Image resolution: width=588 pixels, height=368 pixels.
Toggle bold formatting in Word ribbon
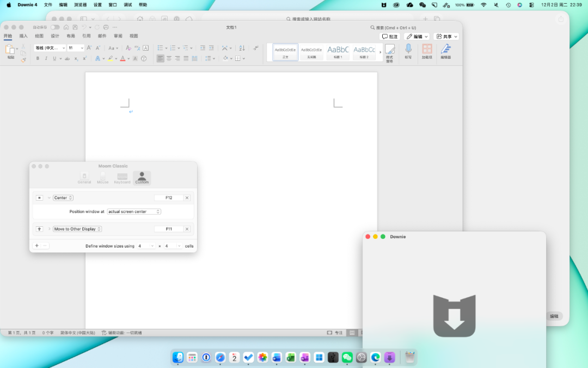tap(38, 58)
